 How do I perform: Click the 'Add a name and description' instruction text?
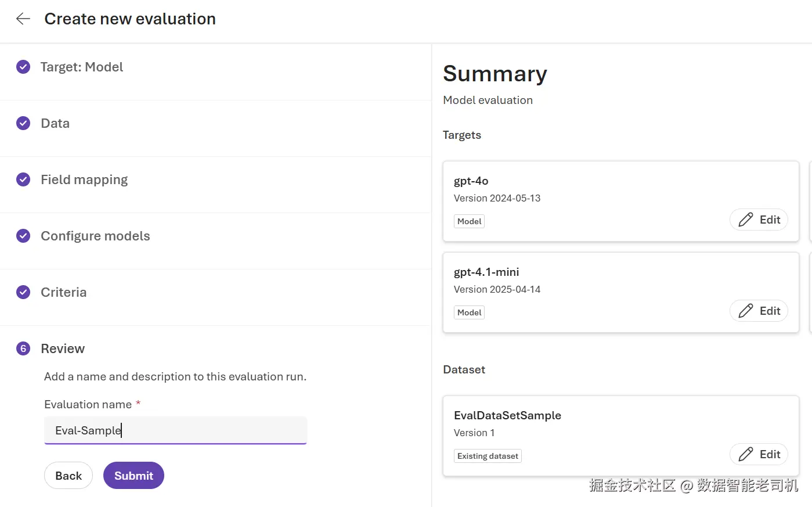175,376
